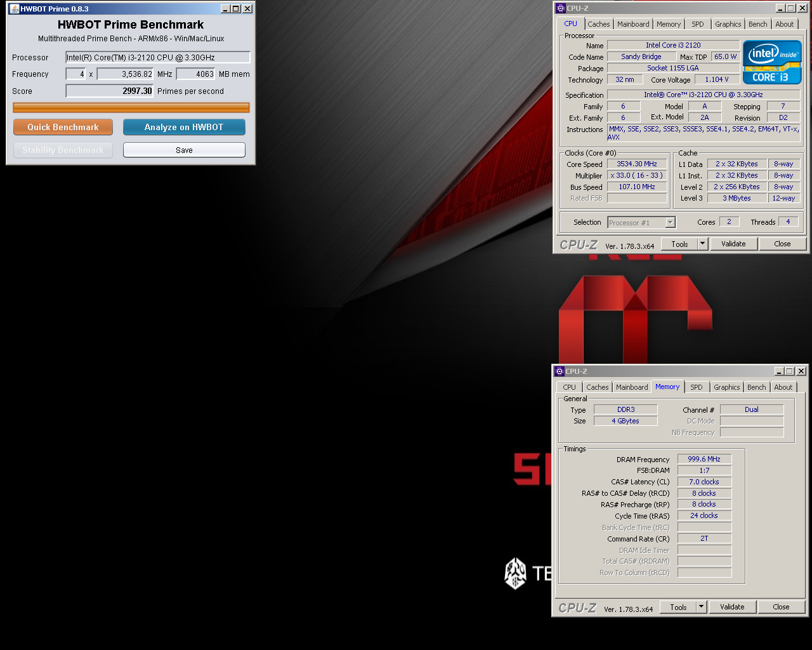Minimize the HWBOT Prime window
The width and height of the screenshot is (812, 650).
coord(225,9)
